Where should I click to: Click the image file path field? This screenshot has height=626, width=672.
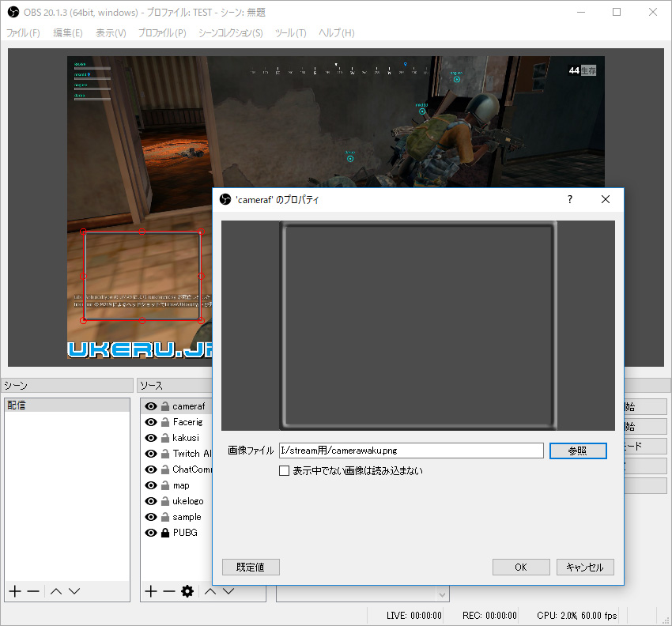tap(411, 451)
